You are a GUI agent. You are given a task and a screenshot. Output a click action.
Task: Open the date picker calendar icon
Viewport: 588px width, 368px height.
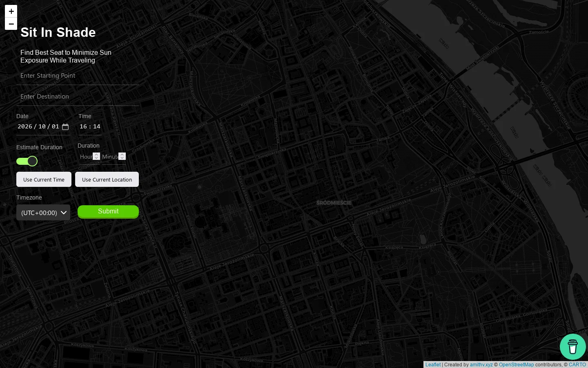point(65,127)
